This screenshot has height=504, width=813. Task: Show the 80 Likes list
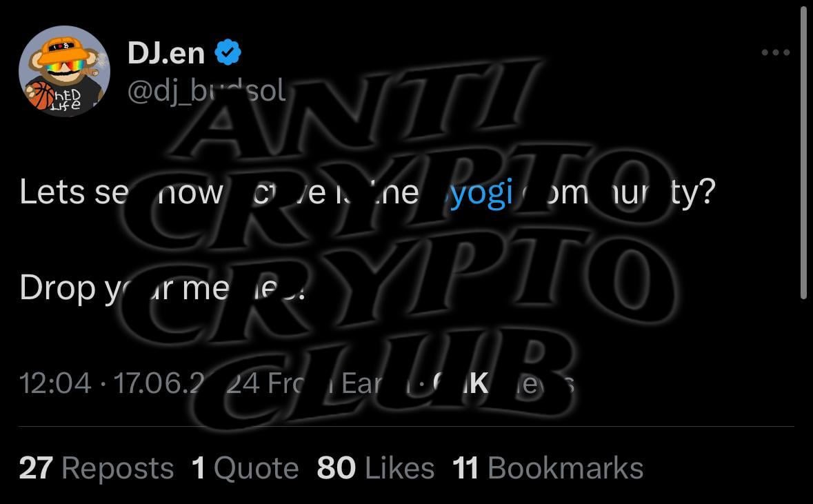point(376,468)
